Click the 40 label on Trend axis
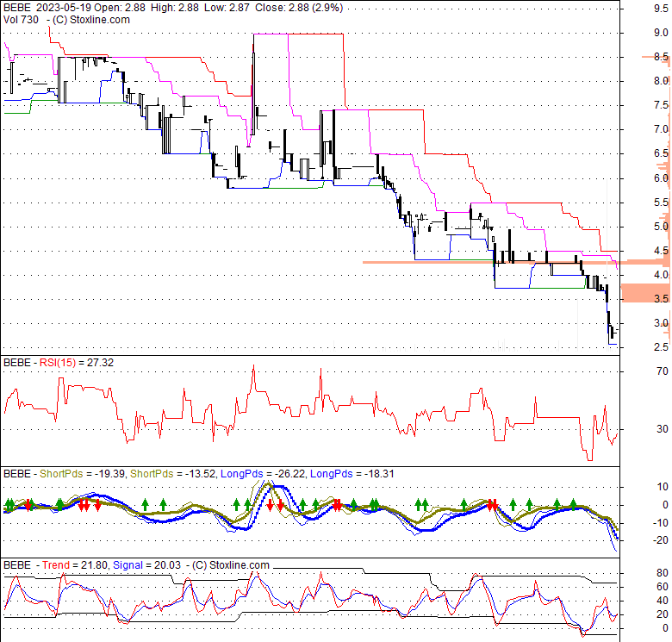Image resolution: width=672 pixels, height=642 pixels. (663, 601)
